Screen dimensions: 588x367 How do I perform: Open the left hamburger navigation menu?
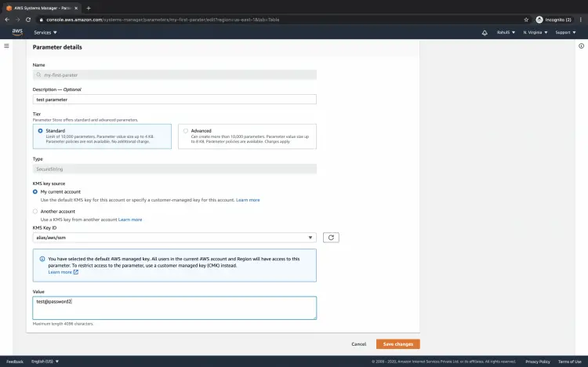point(6,45)
